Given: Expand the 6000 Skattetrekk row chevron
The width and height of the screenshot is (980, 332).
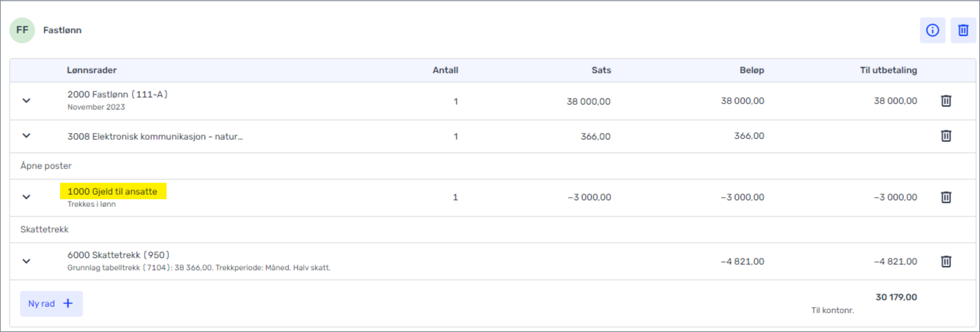Looking at the screenshot, I should point(26,261).
